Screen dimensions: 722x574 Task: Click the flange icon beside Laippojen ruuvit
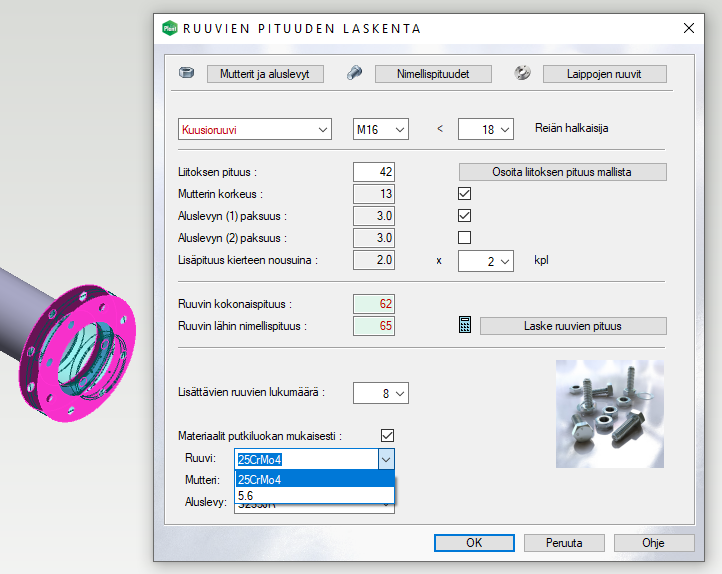point(521,73)
